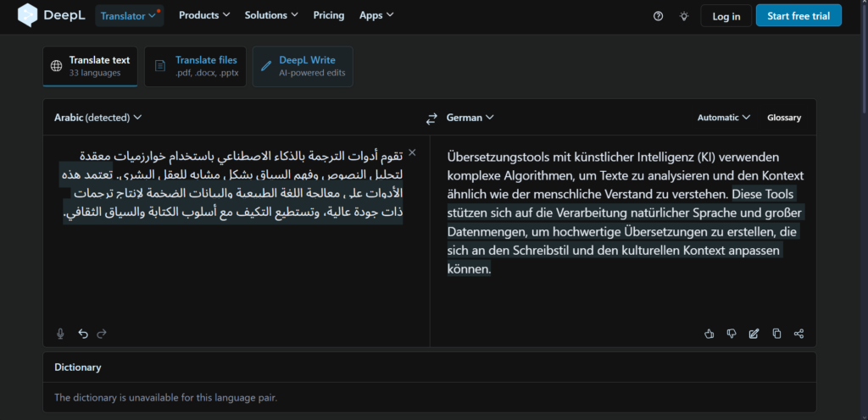868x420 pixels.
Task: Open the help question mark icon
Action: click(658, 16)
